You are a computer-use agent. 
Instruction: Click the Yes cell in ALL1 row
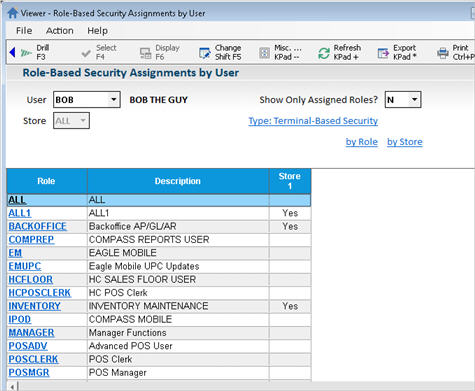[x=290, y=213]
